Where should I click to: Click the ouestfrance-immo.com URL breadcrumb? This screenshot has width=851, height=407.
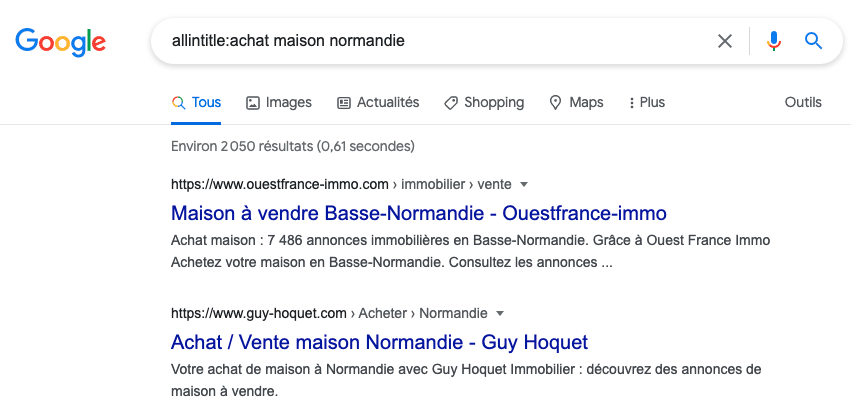tap(279, 184)
